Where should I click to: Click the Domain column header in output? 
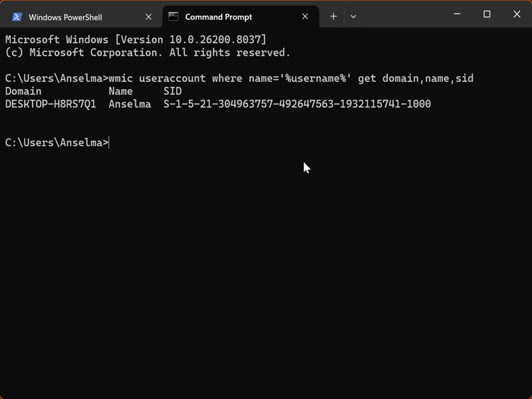23,91
